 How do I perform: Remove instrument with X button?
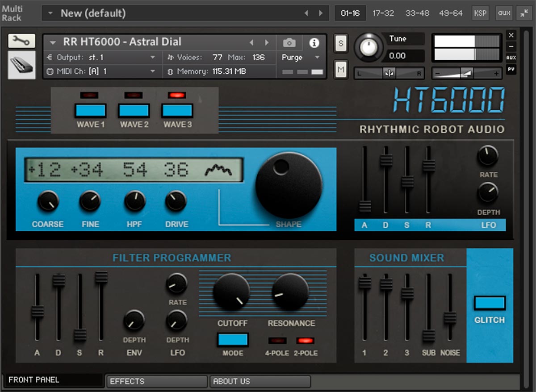[511, 35]
